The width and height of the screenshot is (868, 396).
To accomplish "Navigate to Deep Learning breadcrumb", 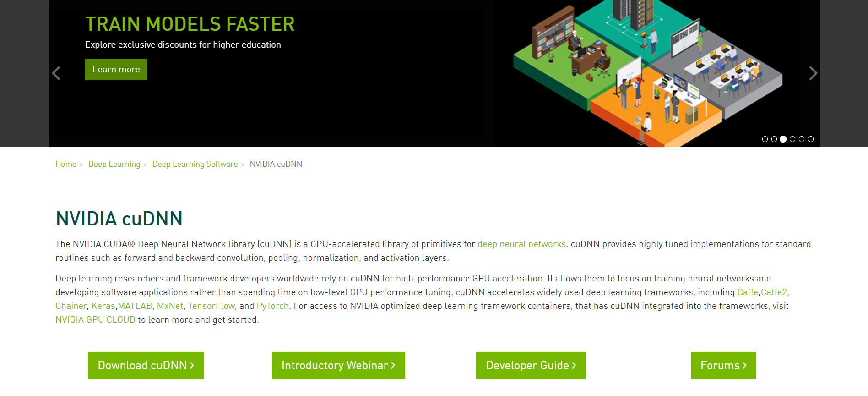I will (x=114, y=164).
